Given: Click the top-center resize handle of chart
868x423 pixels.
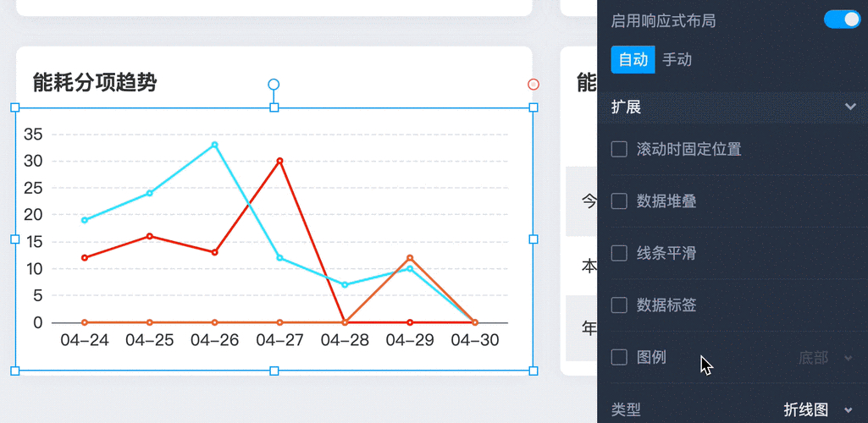Looking at the screenshot, I should 274,107.
